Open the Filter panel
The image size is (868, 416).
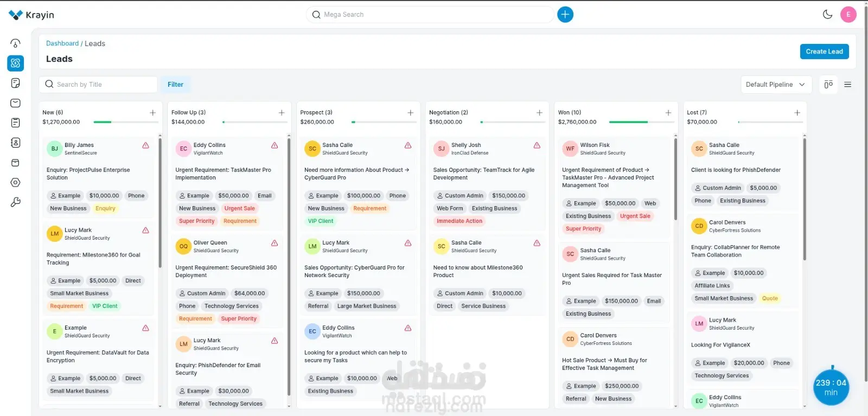175,85
